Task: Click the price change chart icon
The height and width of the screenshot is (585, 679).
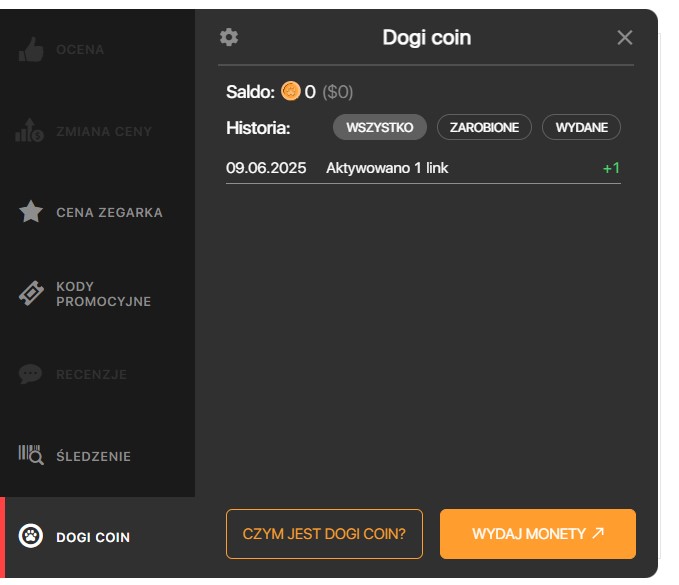Action: [x=29, y=130]
